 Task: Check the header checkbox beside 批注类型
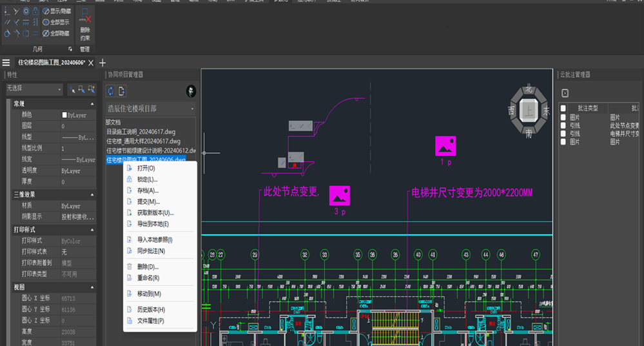pos(563,108)
